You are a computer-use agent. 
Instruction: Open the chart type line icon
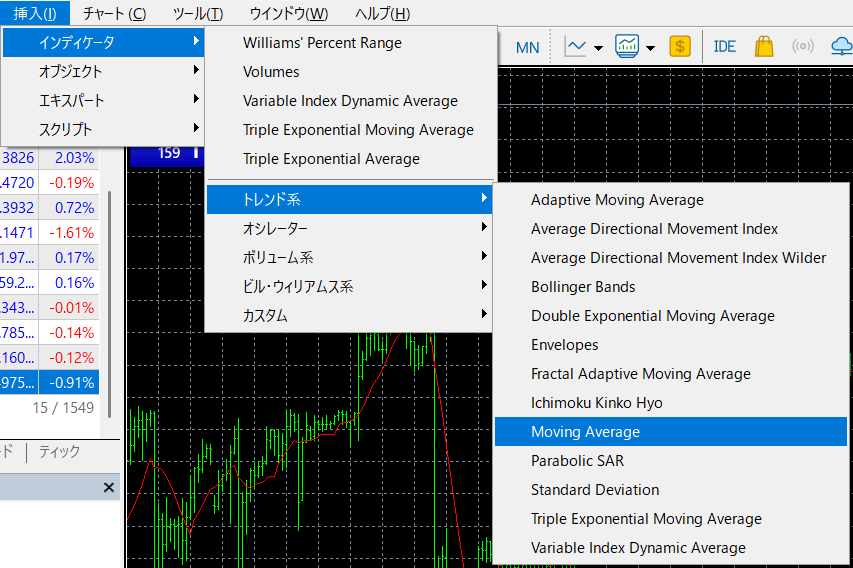tap(575, 47)
